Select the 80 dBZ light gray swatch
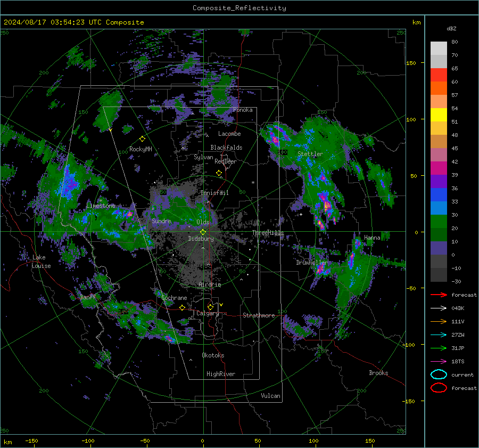The width and height of the screenshot is (479, 448). tap(439, 48)
